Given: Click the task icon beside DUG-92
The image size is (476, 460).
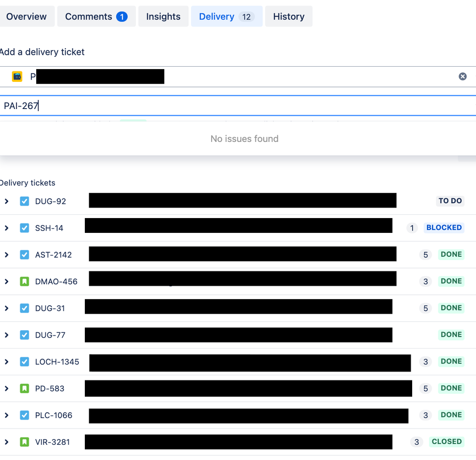Looking at the screenshot, I should click(x=24, y=201).
